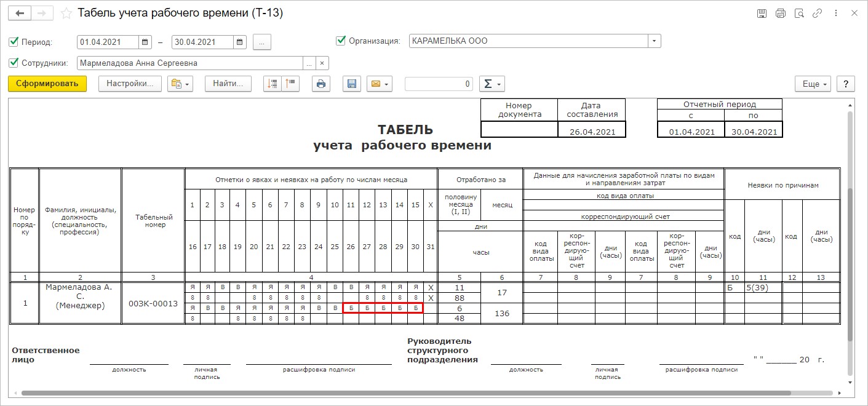Open report variants dropdown button
Image resolution: width=868 pixels, height=406 pixels.
180,84
